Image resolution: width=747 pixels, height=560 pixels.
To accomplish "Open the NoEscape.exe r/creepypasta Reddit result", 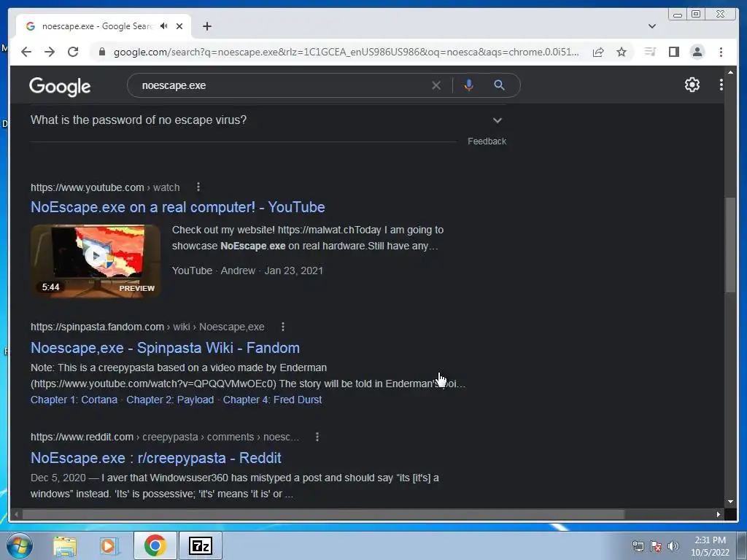I will 156,458.
